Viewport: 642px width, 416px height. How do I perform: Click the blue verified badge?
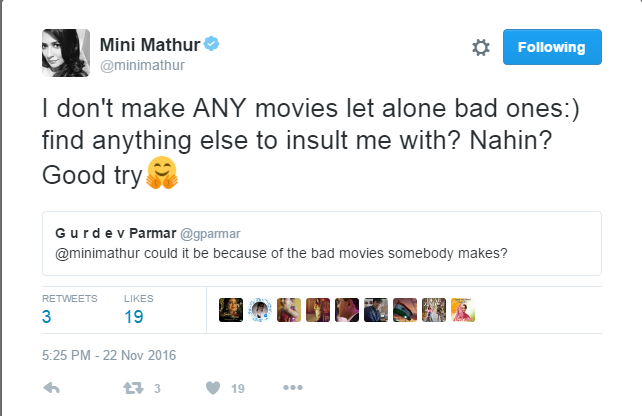(x=213, y=45)
